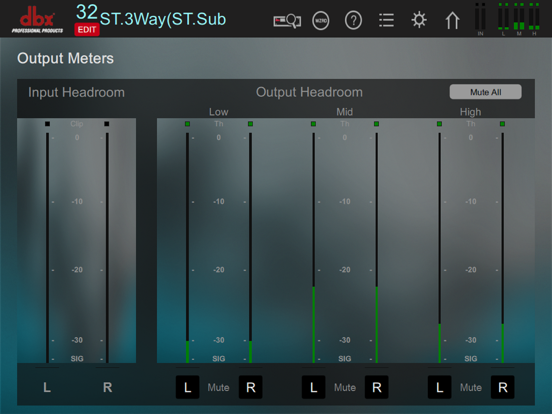The width and height of the screenshot is (552, 414).
Task: Click the Output Headroom label
Action: [309, 92]
